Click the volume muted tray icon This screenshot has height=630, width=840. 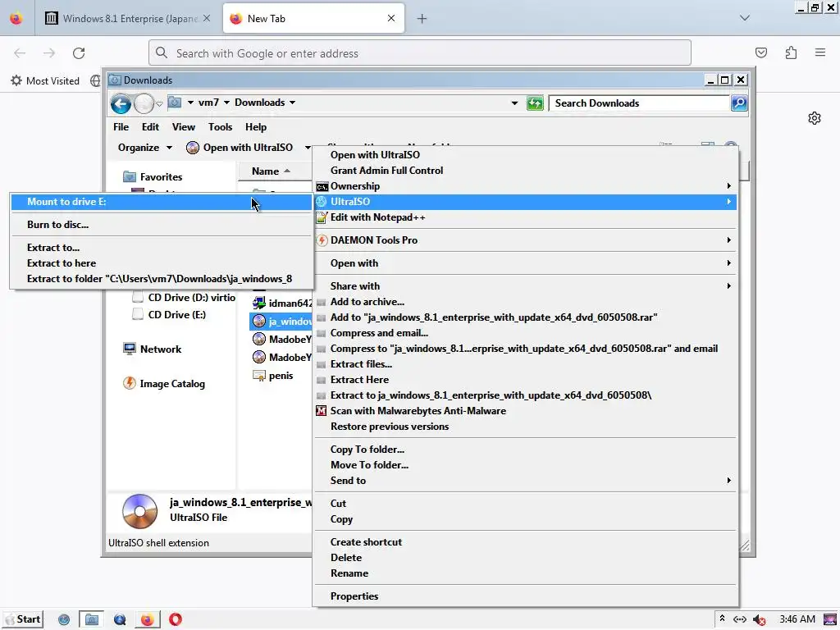click(x=759, y=619)
